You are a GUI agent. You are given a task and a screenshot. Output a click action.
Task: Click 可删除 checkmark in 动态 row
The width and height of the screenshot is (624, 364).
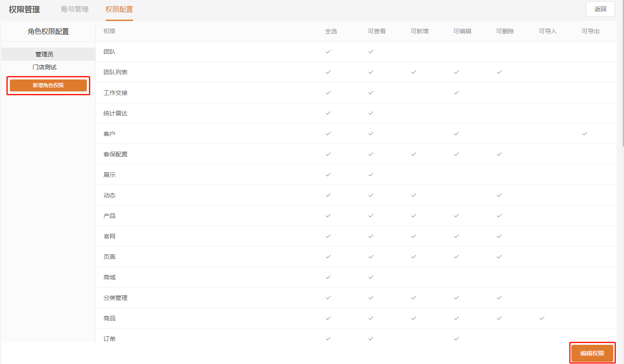(x=499, y=195)
